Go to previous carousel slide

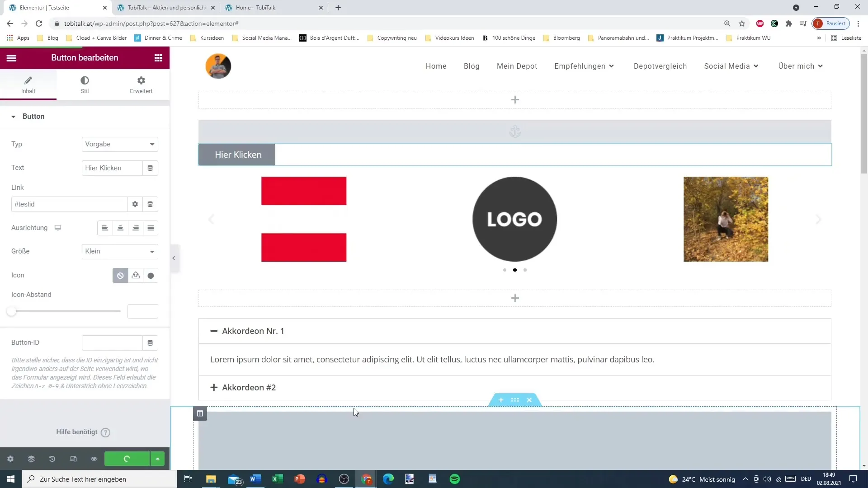click(211, 220)
